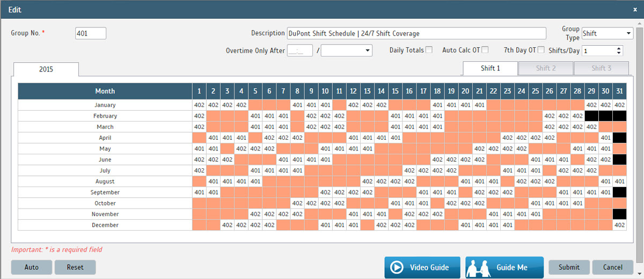Tick the Auto Calc OT checkbox

point(485,50)
